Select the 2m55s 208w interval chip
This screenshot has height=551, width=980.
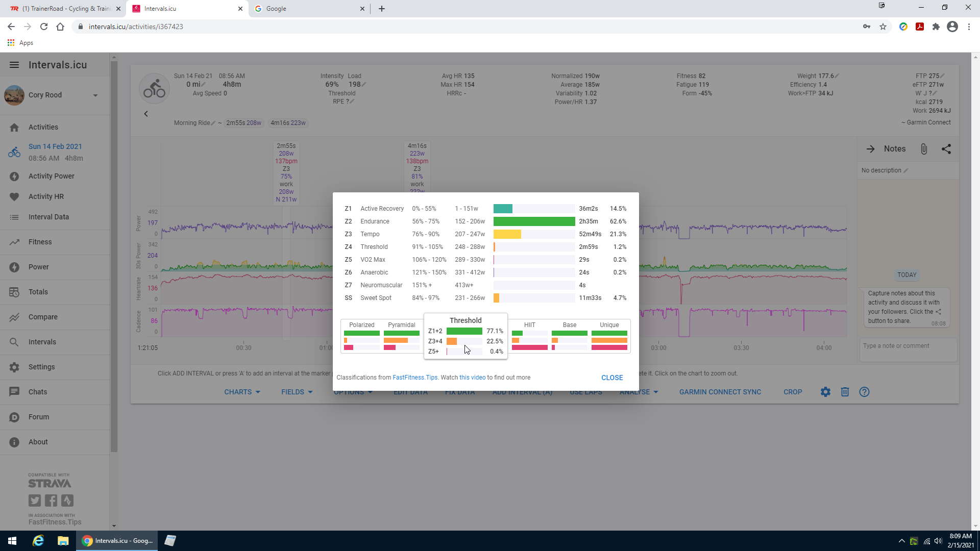click(243, 123)
